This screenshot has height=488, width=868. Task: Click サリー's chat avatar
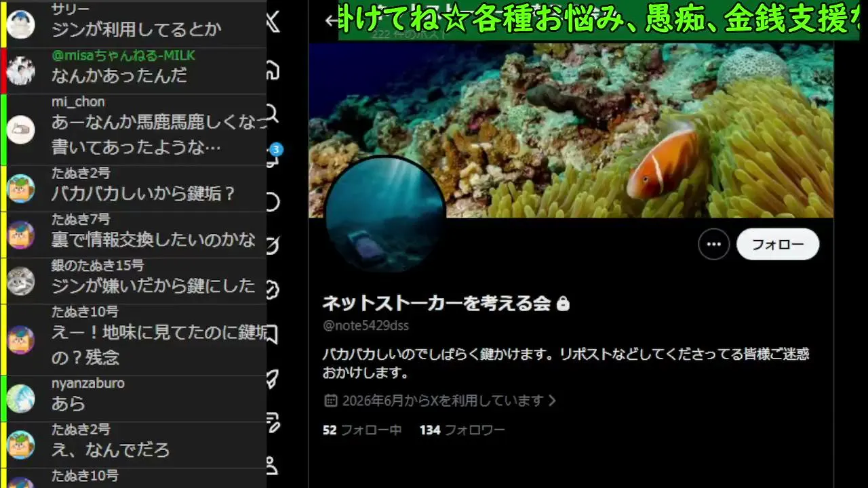coord(21,24)
